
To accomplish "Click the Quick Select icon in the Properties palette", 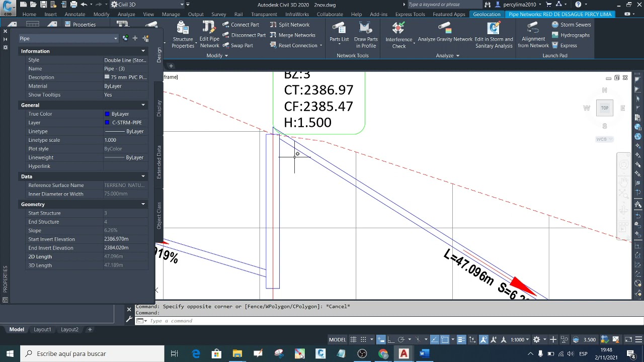I will (x=146, y=38).
